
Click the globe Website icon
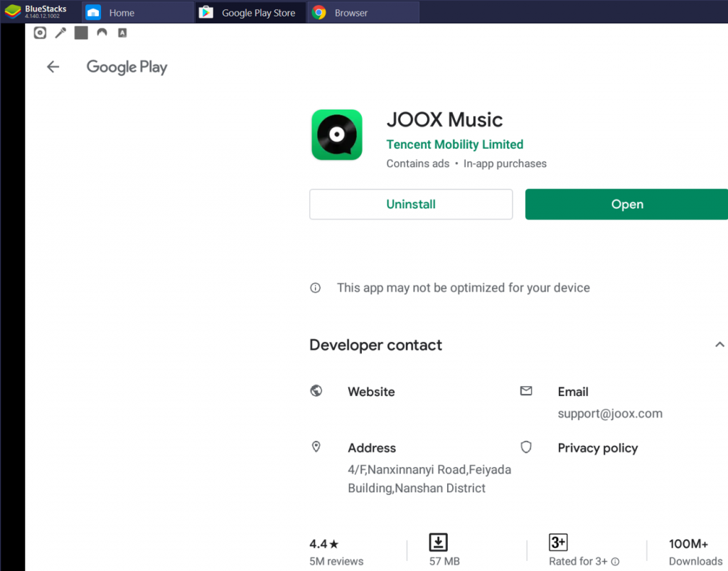pos(316,391)
